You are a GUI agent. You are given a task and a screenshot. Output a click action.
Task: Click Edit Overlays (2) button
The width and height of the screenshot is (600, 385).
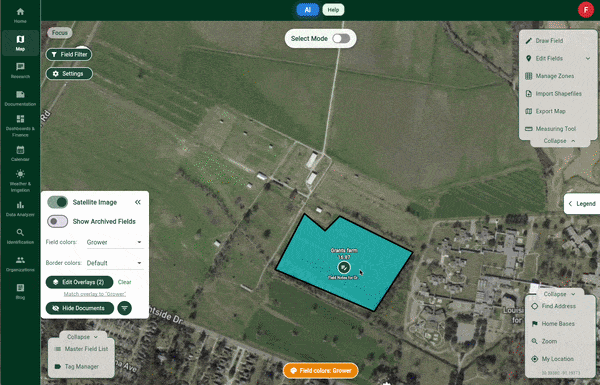(x=79, y=282)
